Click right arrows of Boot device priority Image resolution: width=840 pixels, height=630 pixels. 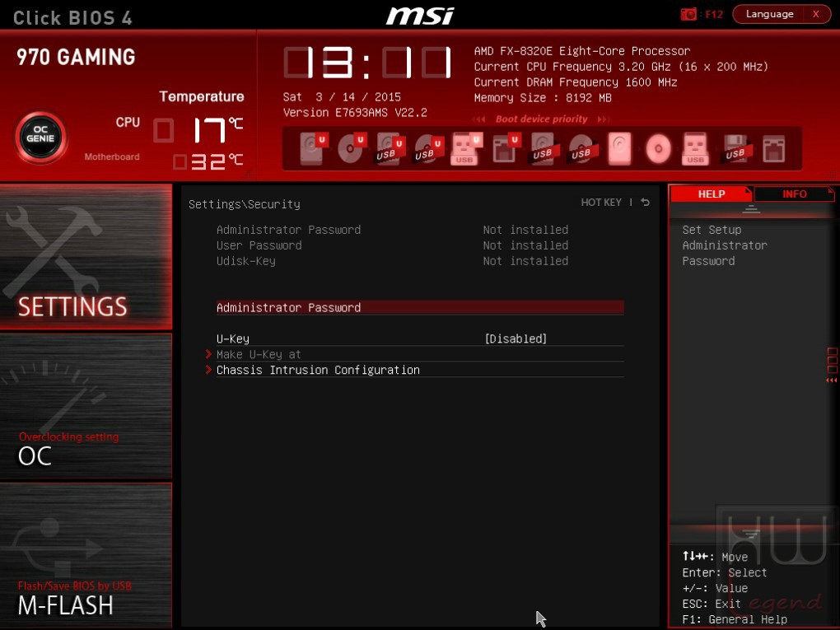(604, 119)
